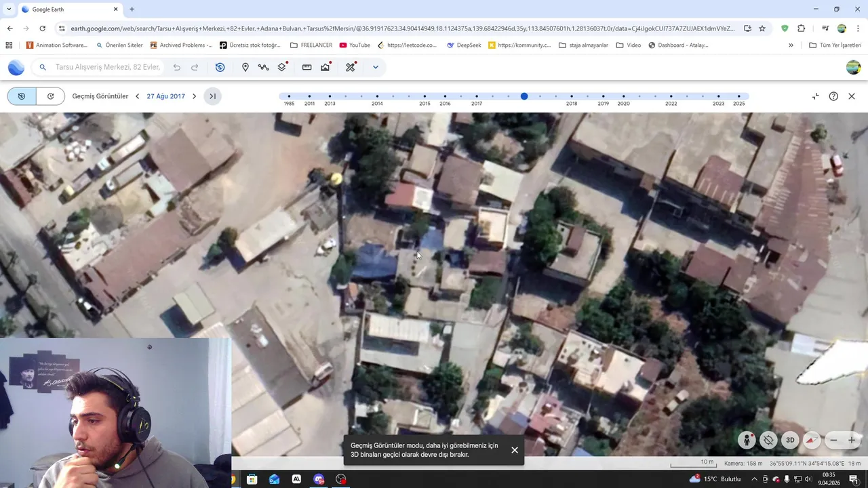
Task: Bookmark this page with the star icon
Action: [762, 28]
